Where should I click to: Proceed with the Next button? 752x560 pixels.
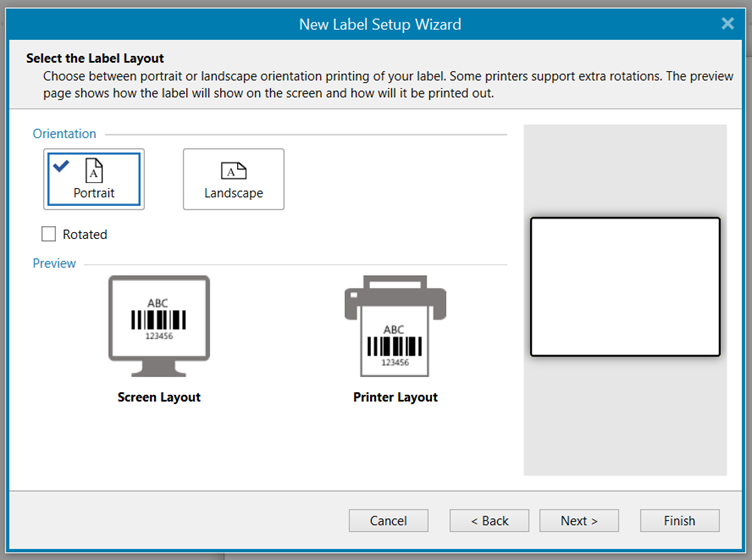pos(579,520)
